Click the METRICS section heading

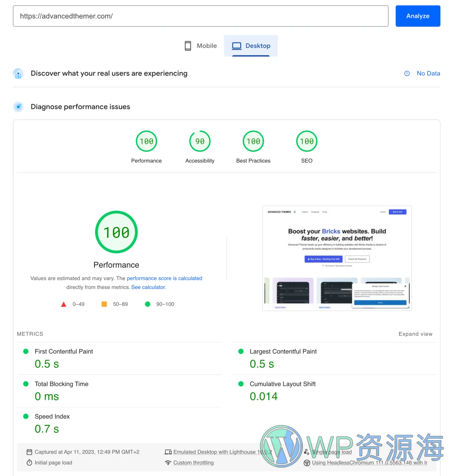[30, 334]
